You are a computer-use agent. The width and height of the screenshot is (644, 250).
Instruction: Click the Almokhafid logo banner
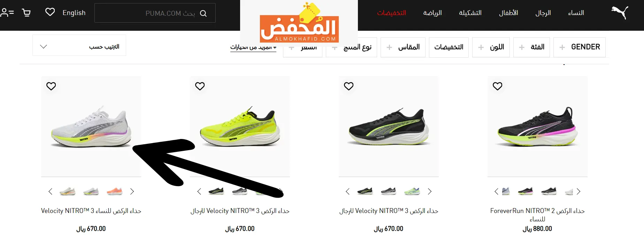(299, 23)
